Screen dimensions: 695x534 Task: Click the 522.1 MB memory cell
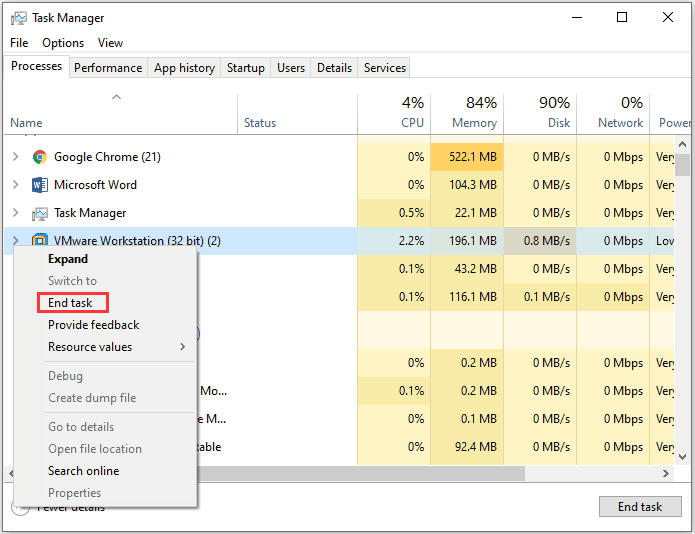[x=467, y=157]
